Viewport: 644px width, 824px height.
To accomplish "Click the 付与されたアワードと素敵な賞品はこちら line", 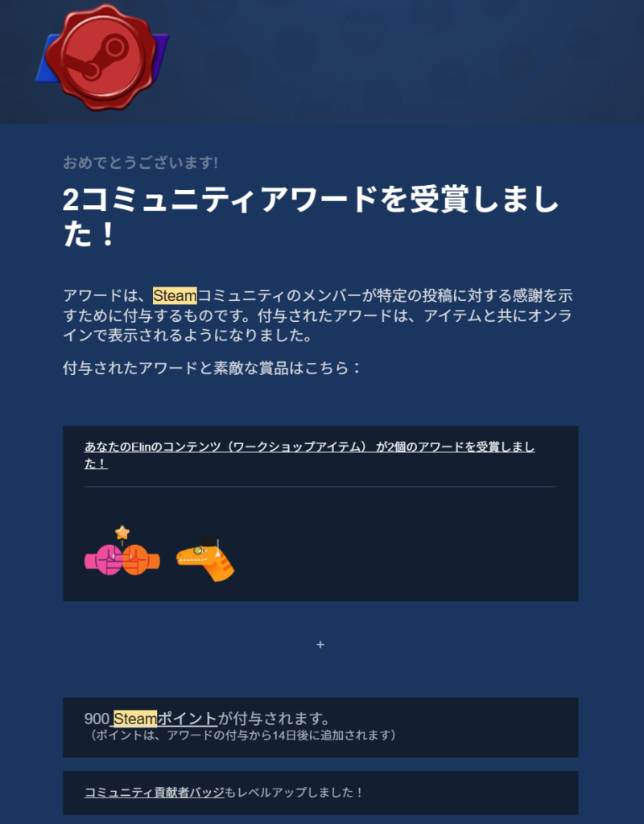I will click(212, 368).
